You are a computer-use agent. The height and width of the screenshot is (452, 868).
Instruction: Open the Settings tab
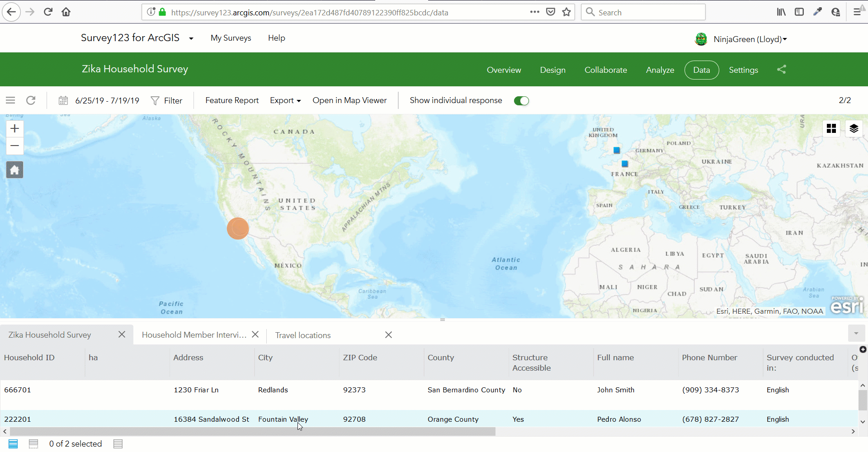coord(743,70)
